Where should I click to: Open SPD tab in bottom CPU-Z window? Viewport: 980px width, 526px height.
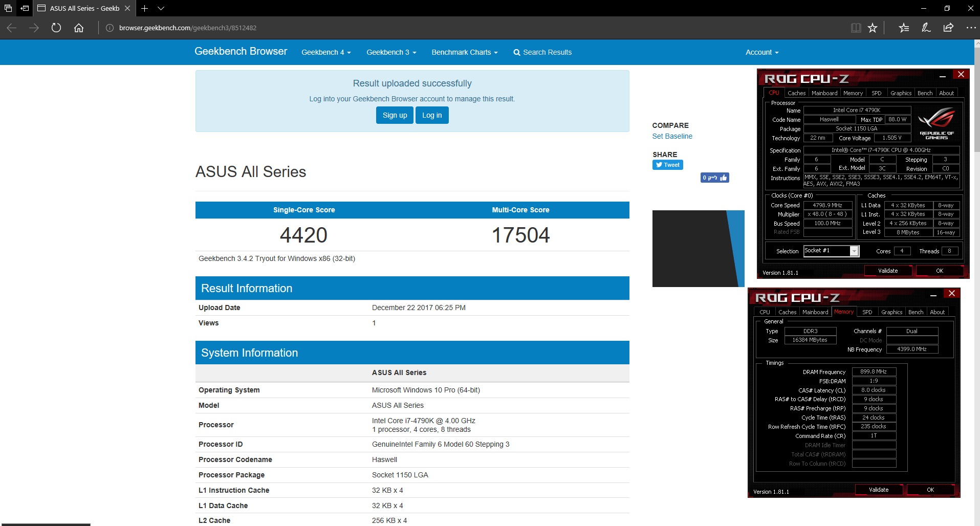click(867, 312)
